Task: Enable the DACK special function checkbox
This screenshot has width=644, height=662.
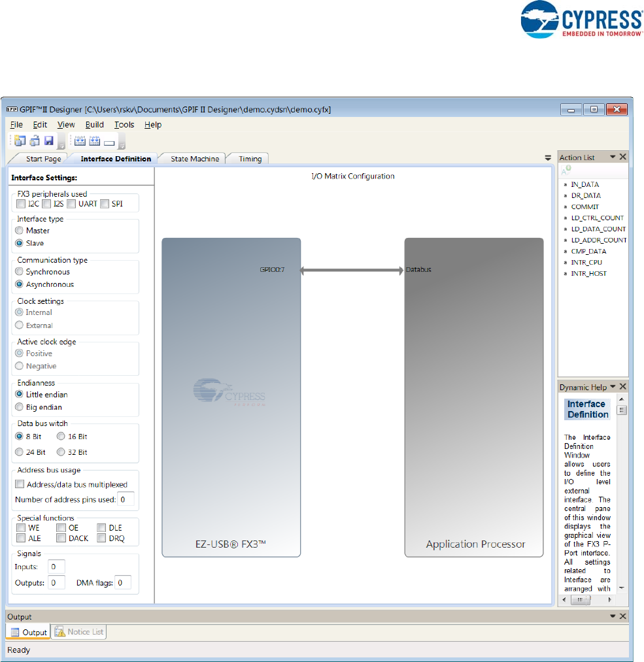Action: point(61,538)
